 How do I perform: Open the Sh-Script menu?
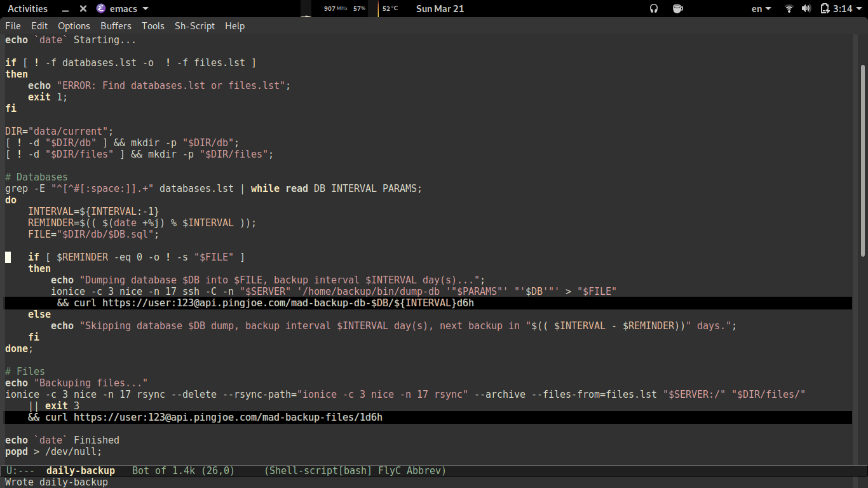tap(194, 26)
